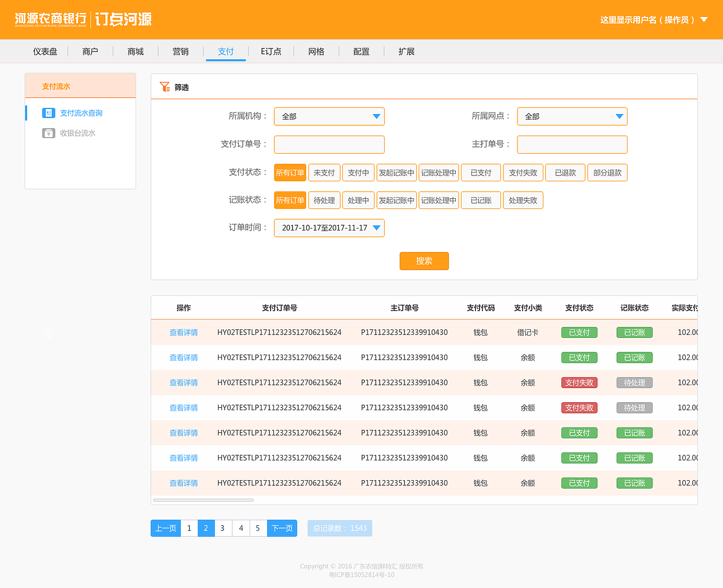Click the 支付代码 column header
Image resolution: width=723 pixels, height=588 pixels.
click(481, 308)
